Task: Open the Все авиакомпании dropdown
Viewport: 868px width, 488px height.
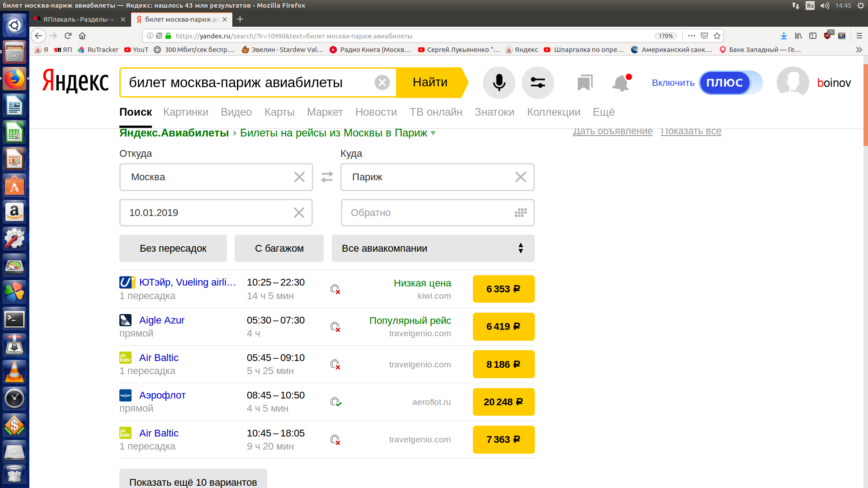Action: [x=433, y=248]
